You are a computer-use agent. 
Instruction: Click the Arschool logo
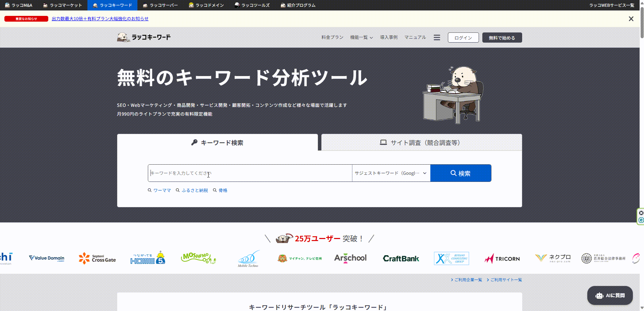[350, 258]
